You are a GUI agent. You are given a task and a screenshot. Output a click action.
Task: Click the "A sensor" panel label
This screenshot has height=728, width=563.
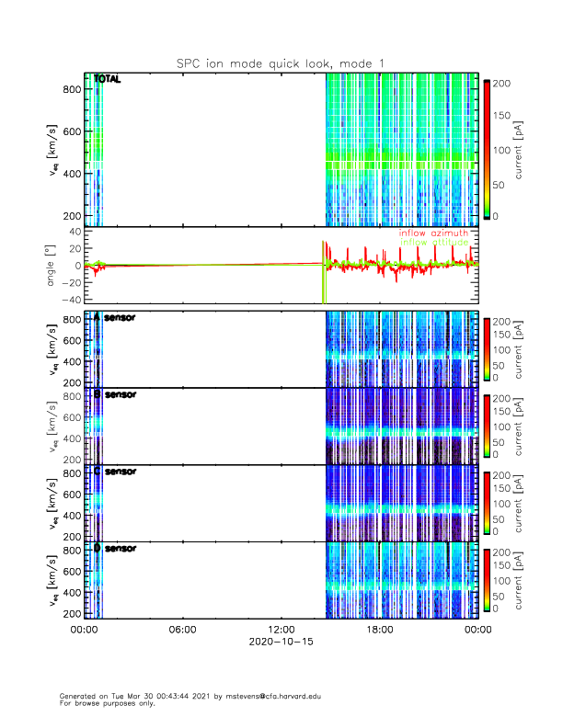tap(114, 318)
